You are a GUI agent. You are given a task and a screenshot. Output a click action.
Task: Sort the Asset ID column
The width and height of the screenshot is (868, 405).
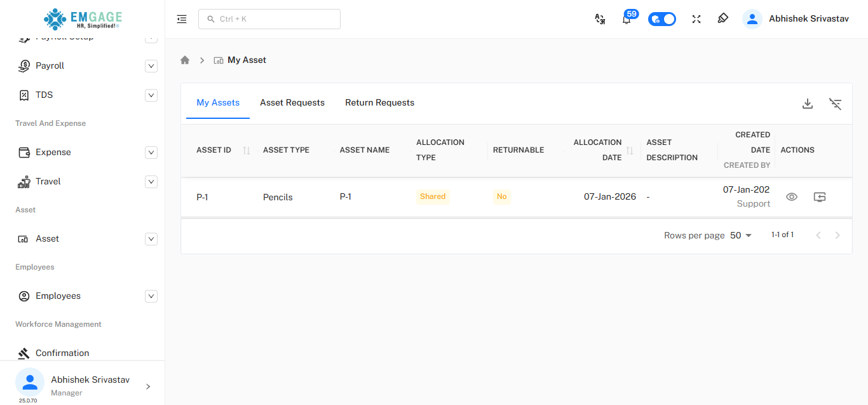point(246,150)
